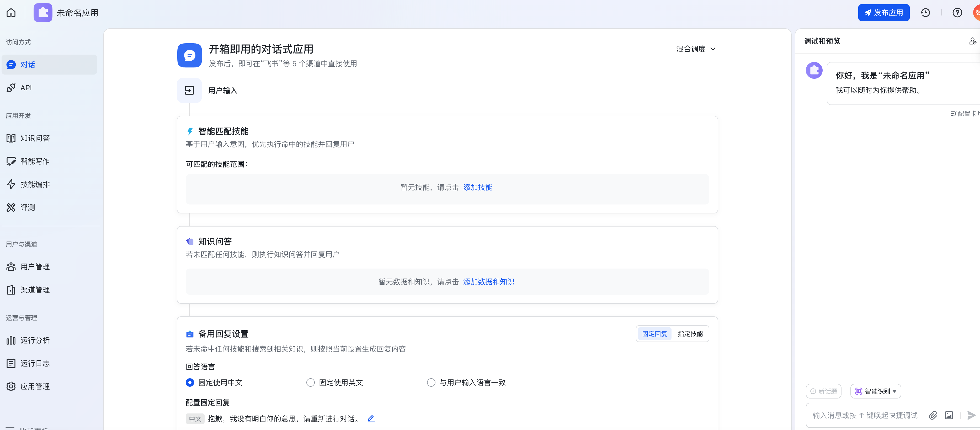The height and width of the screenshot is (430, 980).
Task: Click the debug user settings icon
Action: (x=972, y=41)
